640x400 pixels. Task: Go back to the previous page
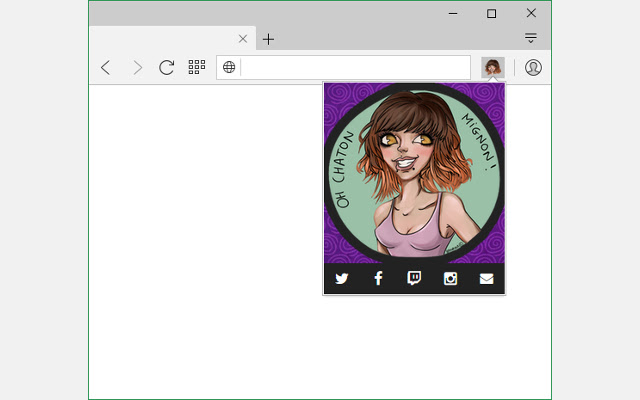[106, 67]
